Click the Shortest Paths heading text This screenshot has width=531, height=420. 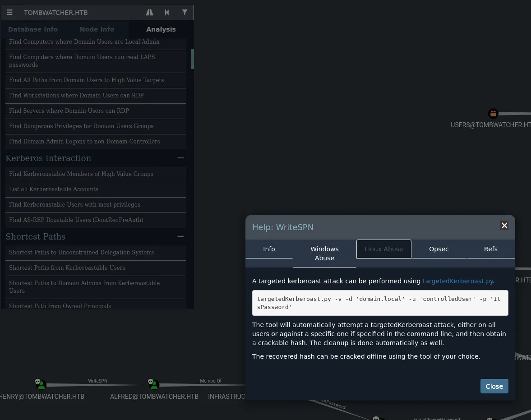pos(36,237)
